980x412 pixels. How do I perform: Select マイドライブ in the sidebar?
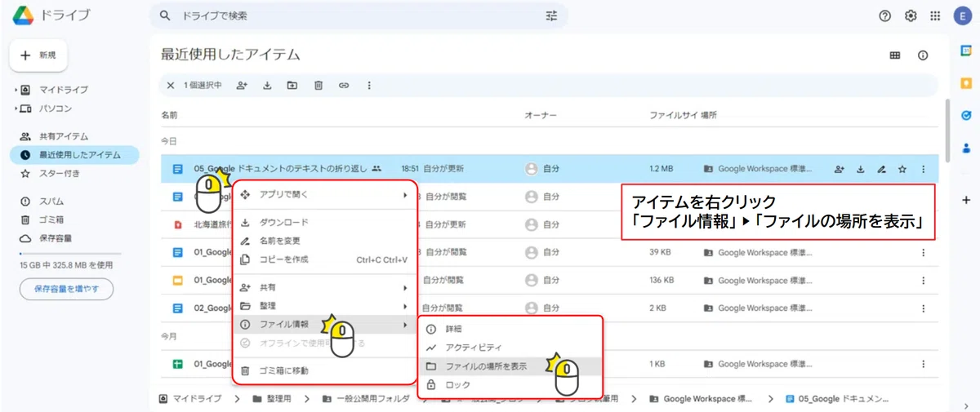click(63, 90)
